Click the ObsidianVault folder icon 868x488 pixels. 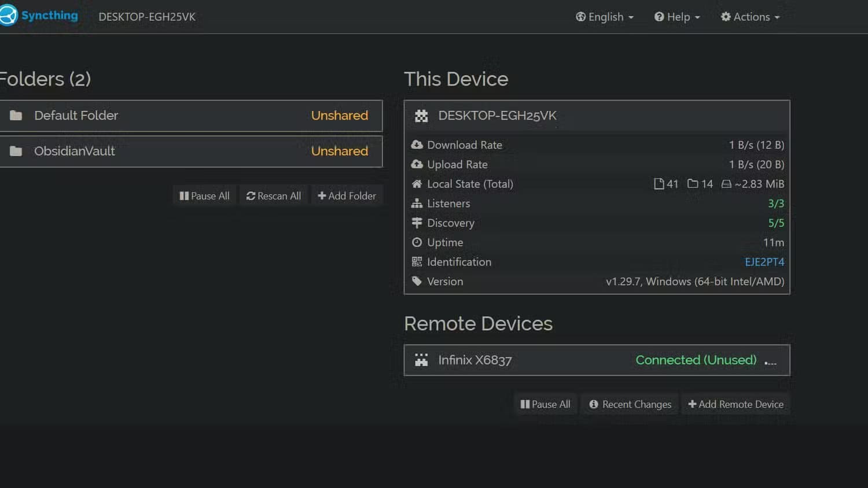pos(16,151)
